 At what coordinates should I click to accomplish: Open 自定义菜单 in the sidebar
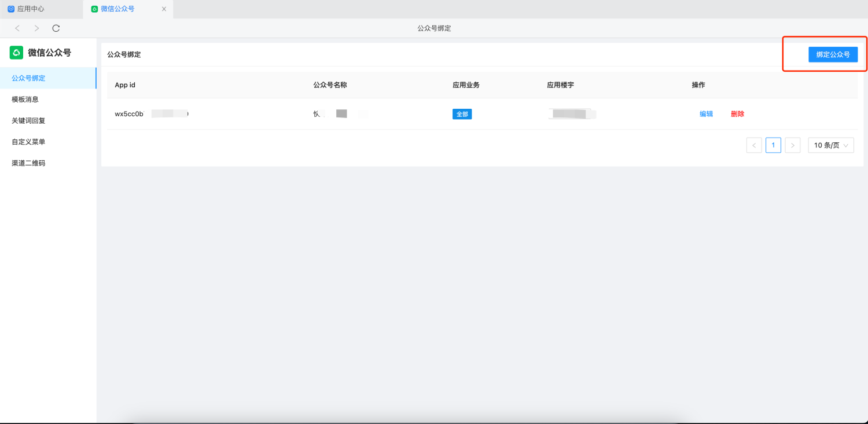pos(28,142)
